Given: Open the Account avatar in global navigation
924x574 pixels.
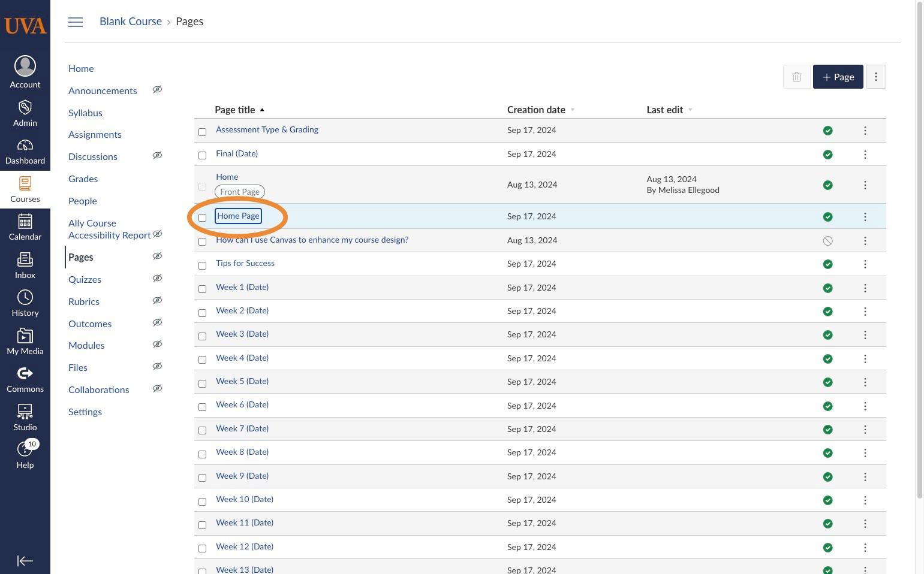Looking at the screenshot, I should pyautogui.click(x=25, y=66).
